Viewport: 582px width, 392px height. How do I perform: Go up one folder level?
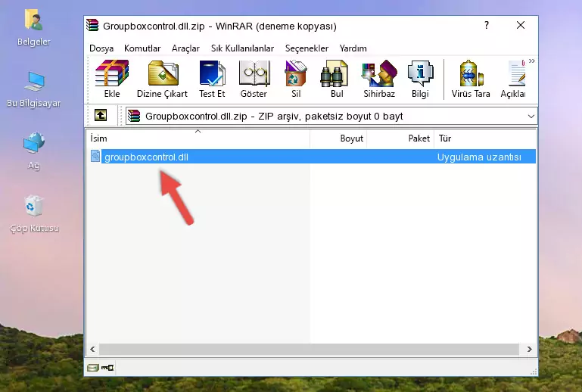(x=101, y=116)
